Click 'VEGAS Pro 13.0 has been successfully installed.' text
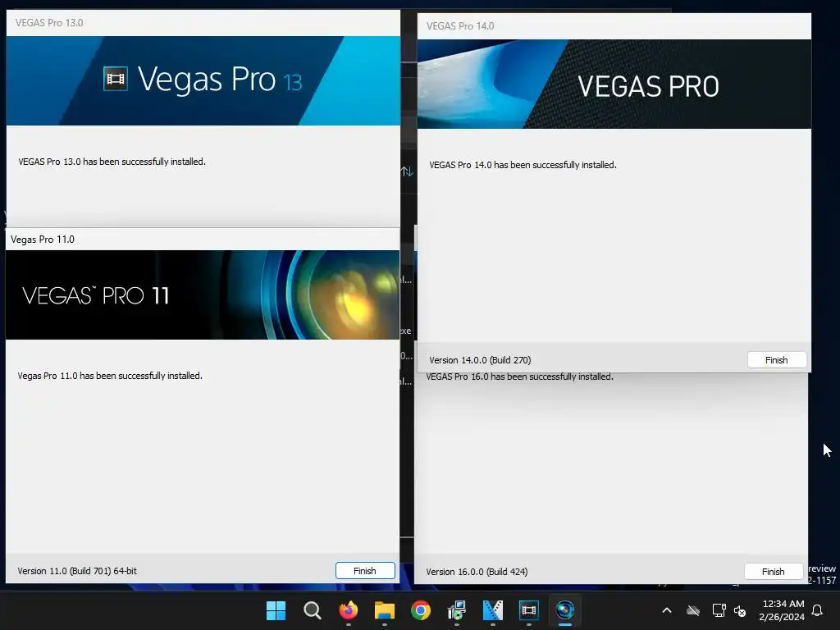 [112, 162]
